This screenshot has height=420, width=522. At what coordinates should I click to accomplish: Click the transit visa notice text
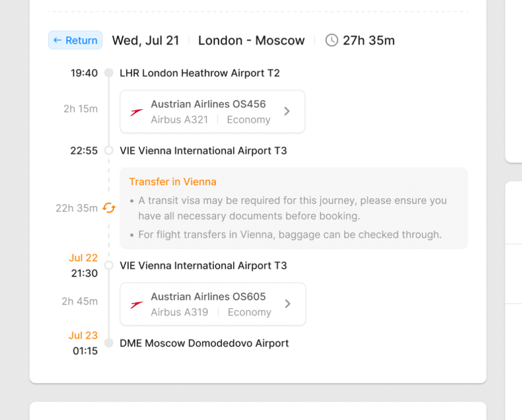(292, 208)
